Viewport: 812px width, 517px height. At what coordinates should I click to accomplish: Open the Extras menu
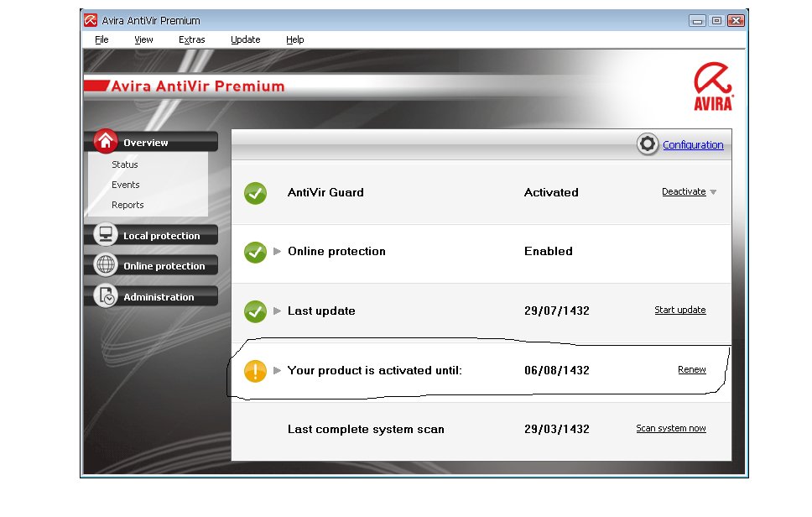[191, 39]
